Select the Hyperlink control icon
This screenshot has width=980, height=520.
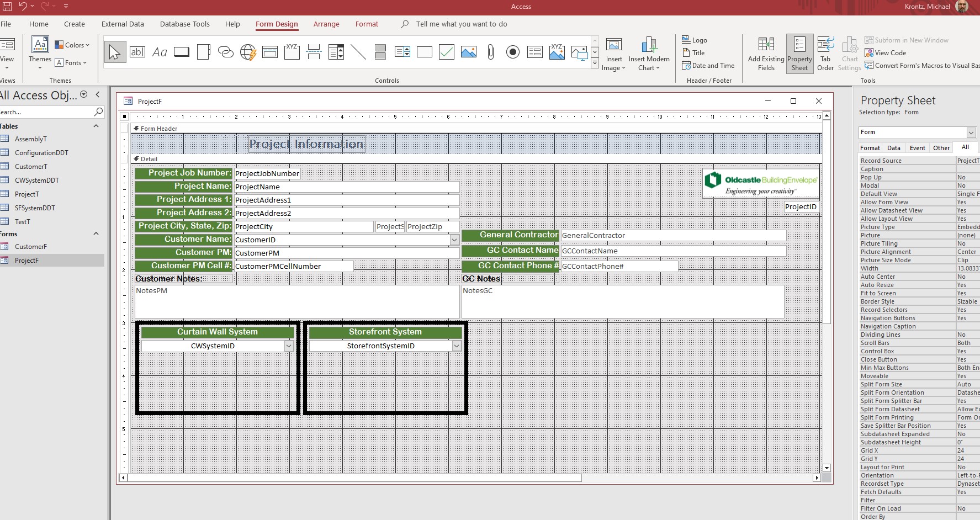226,52
